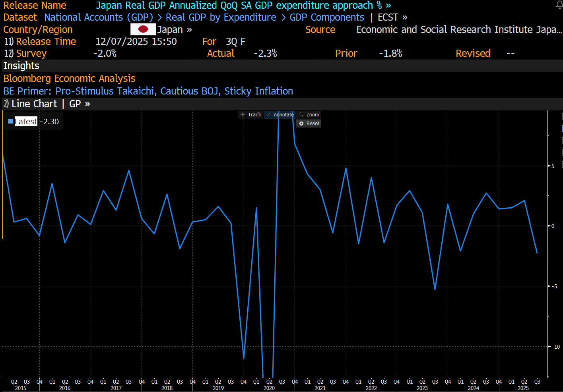563x392 pixels.
Task: Navigate to Real GDP by Expenditure
Action: tap(221, 17)
